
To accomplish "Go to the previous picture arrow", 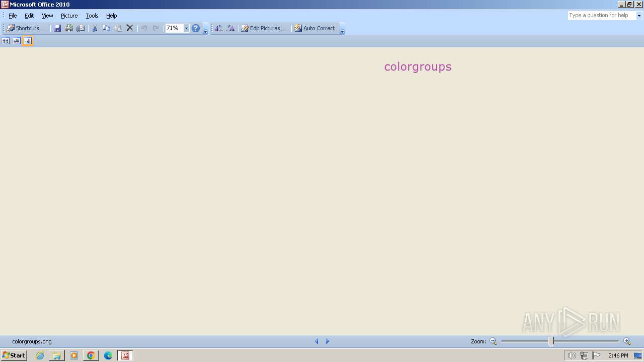I will tap(316, 341).
